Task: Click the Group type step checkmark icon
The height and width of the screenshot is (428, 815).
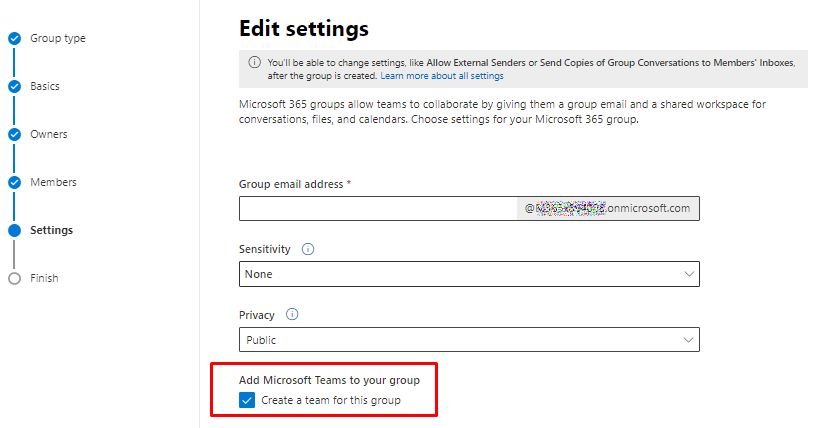Action: click(14, 38)
